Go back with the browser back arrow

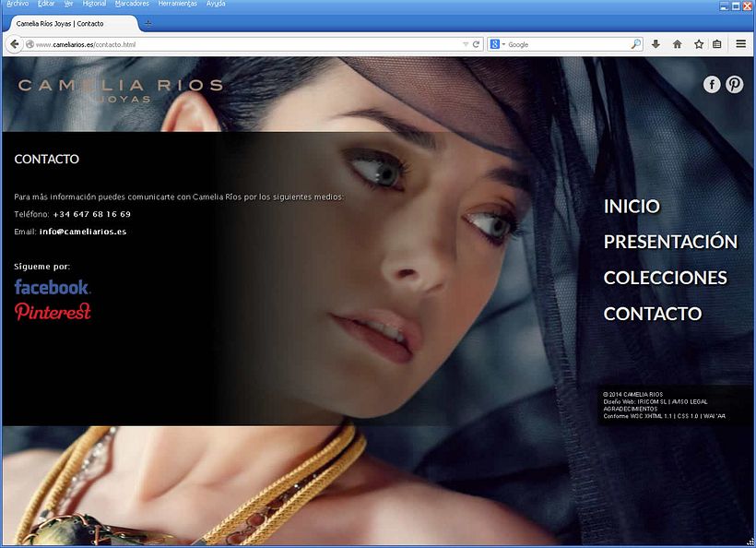tap(15, 44)
